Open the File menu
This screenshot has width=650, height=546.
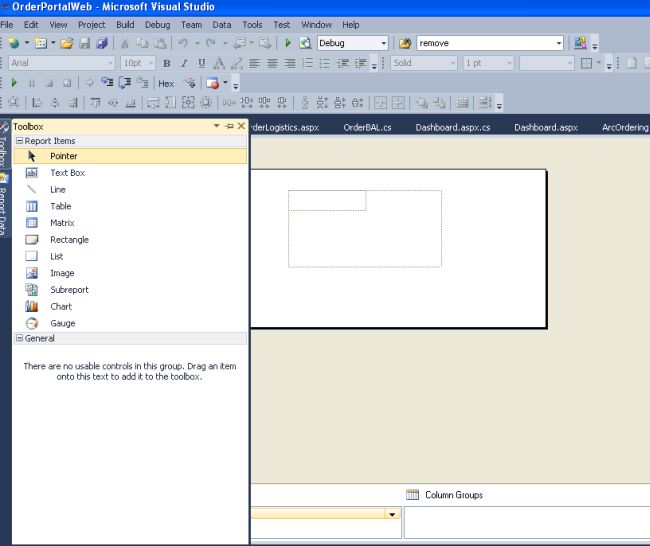pos(7,25)
